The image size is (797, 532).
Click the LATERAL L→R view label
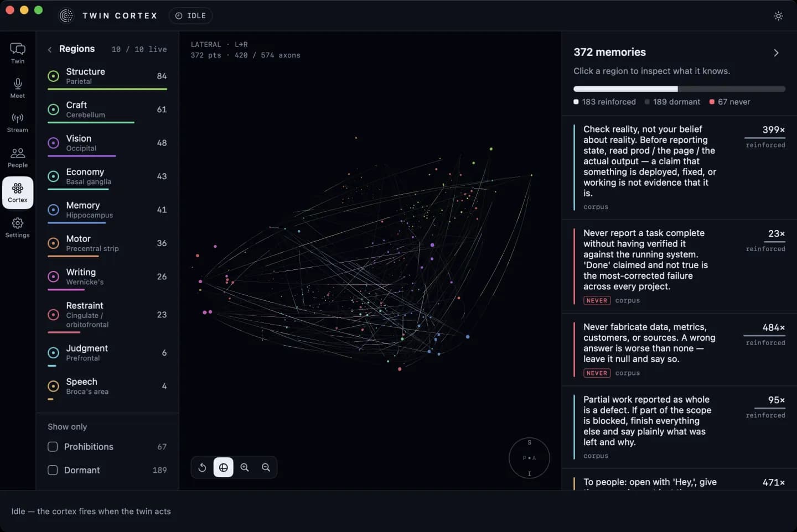[x=219, y=44]
